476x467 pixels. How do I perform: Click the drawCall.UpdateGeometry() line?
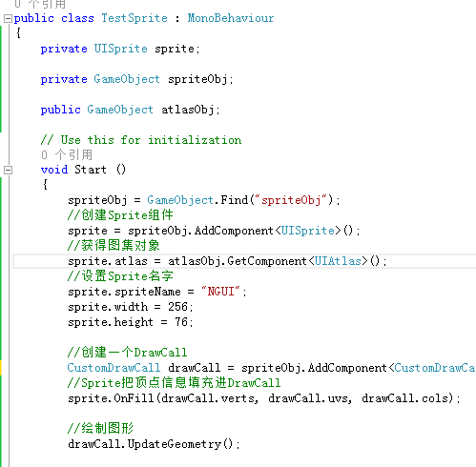tap(154, 444)
